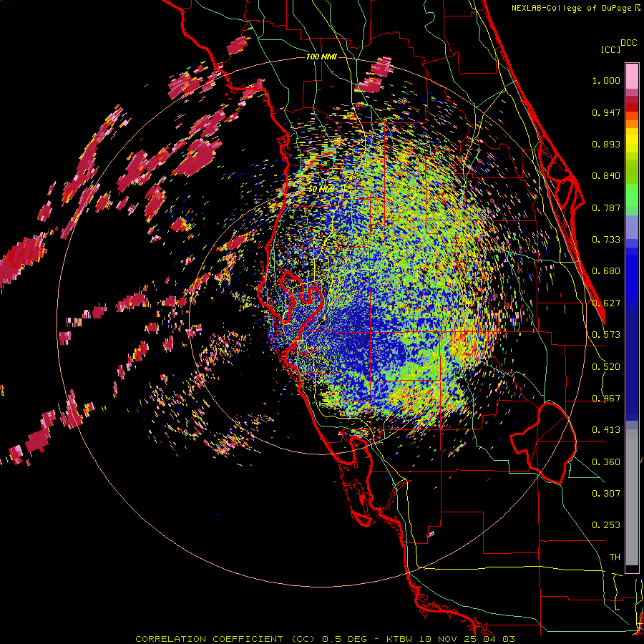Select the 0.413 scale value

[x=606, y=430]
